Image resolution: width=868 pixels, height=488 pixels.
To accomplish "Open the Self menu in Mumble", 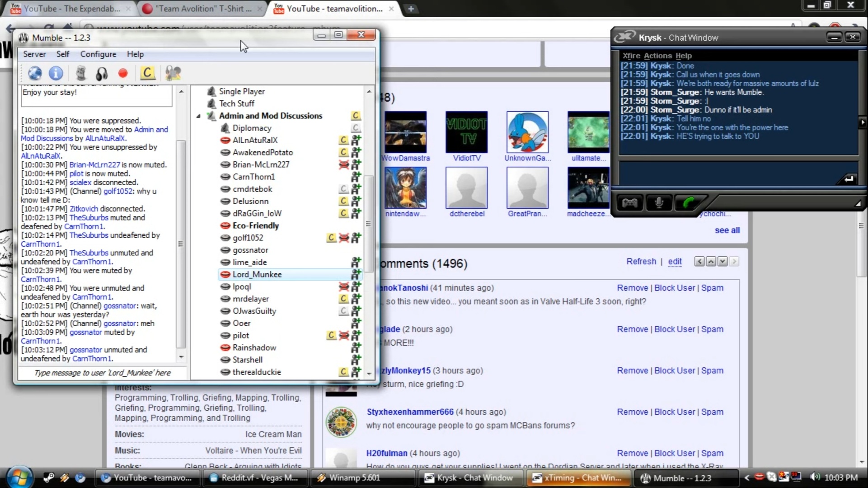I will (x=63, y=54).
